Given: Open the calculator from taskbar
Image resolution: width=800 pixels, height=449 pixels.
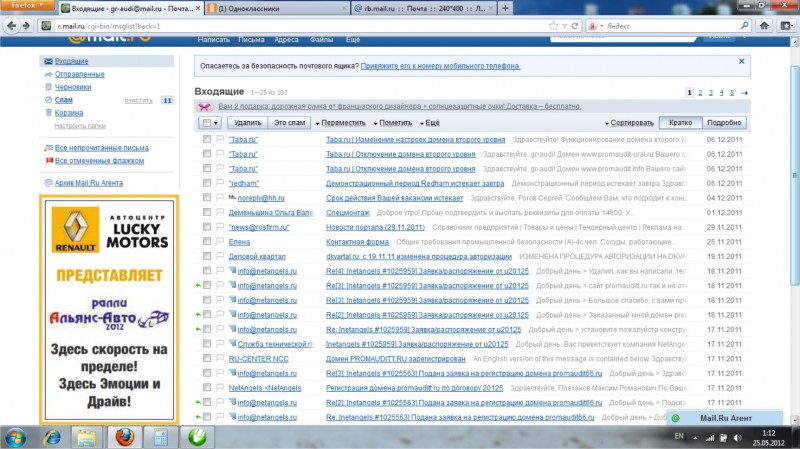Looking at the screenshot, I should tap(160, 437).
